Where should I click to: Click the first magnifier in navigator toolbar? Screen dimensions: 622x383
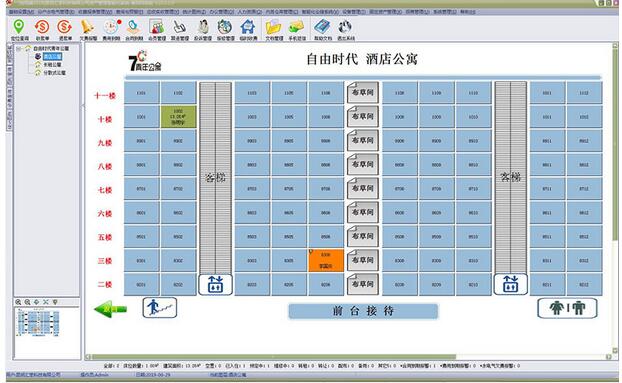pyautogui.click(x=18, y=302)
